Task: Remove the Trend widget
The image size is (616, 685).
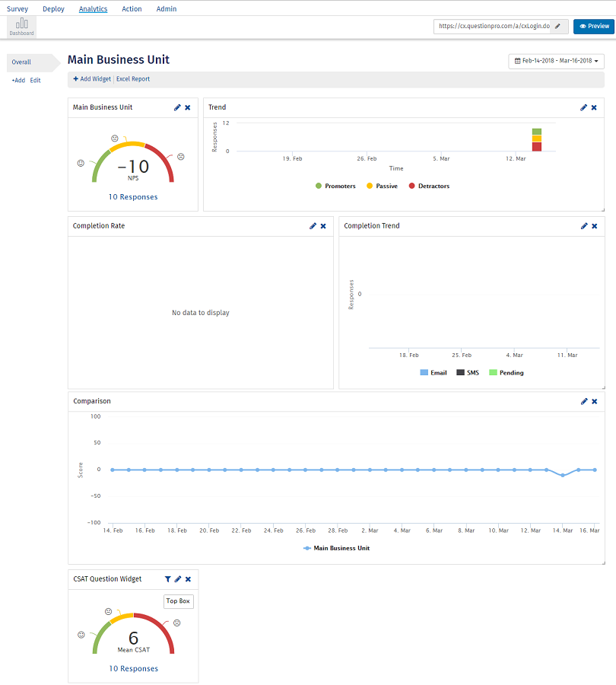Action: (594, 107)
